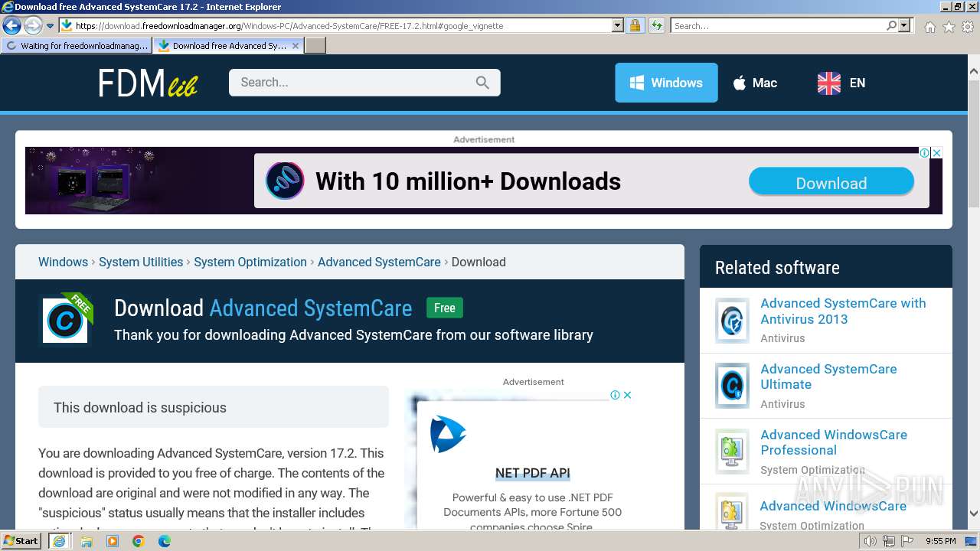Switch to the Mac platform
The width and height of the screenshot is (980, 551).
coord(755,83)
